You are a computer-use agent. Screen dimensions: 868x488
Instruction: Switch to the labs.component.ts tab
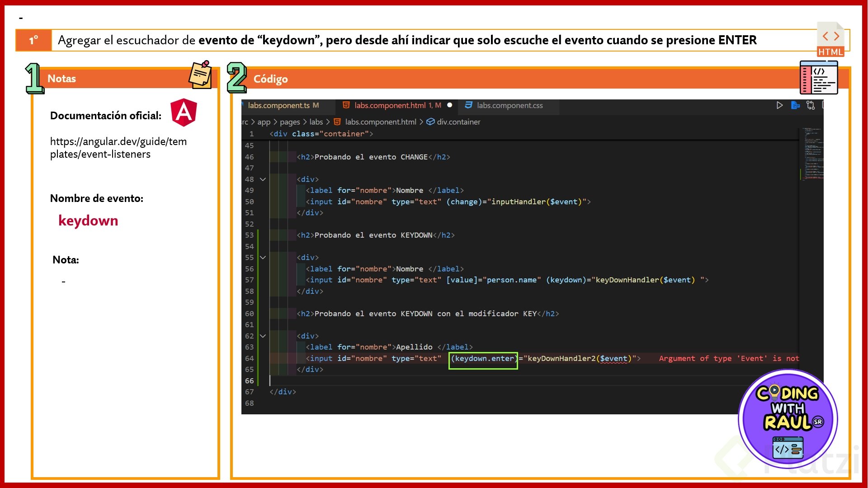tap(278, 105)
